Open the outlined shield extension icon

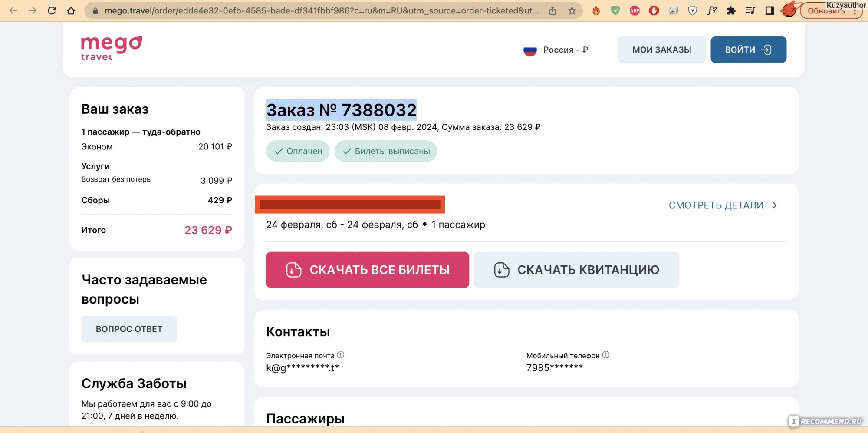pyautogui.click(x=693, y=11)
